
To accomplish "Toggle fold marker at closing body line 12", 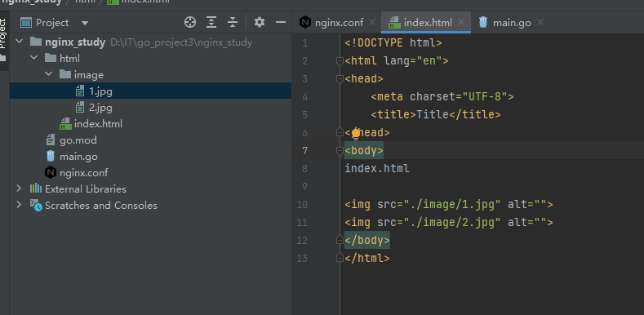I will click(x=340, y=240).
